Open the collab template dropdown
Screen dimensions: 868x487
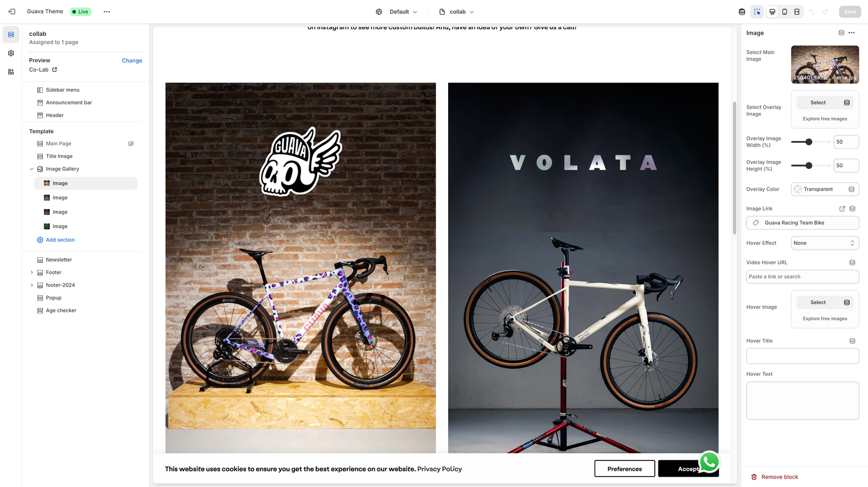pyautogui.click(x=457, y=11)
